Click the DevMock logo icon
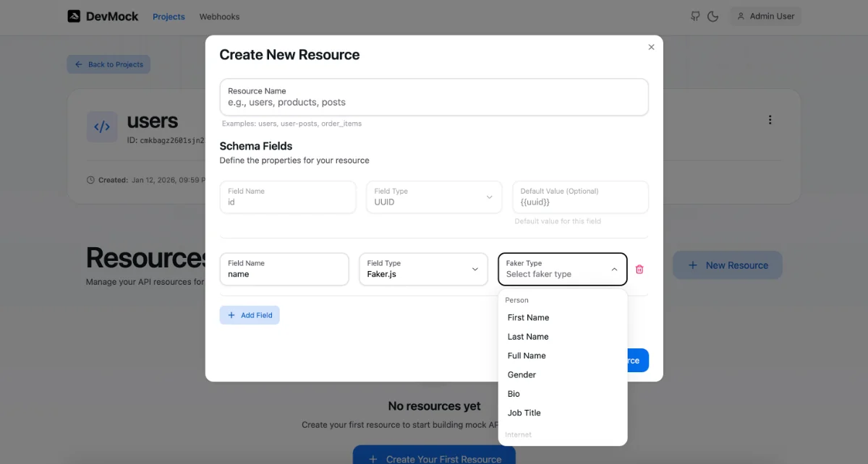This screenshot has height=464, width=868. tap(73, 16)
